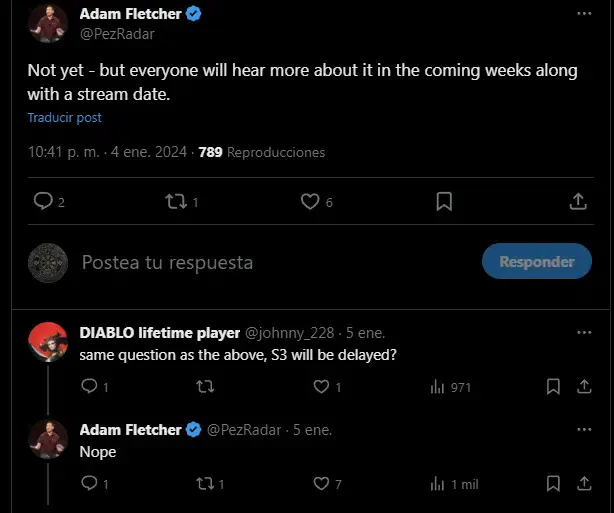The height and width of the screenshot is (513, 614).
Task: Bookmark the main post
Action: (444, 201)
